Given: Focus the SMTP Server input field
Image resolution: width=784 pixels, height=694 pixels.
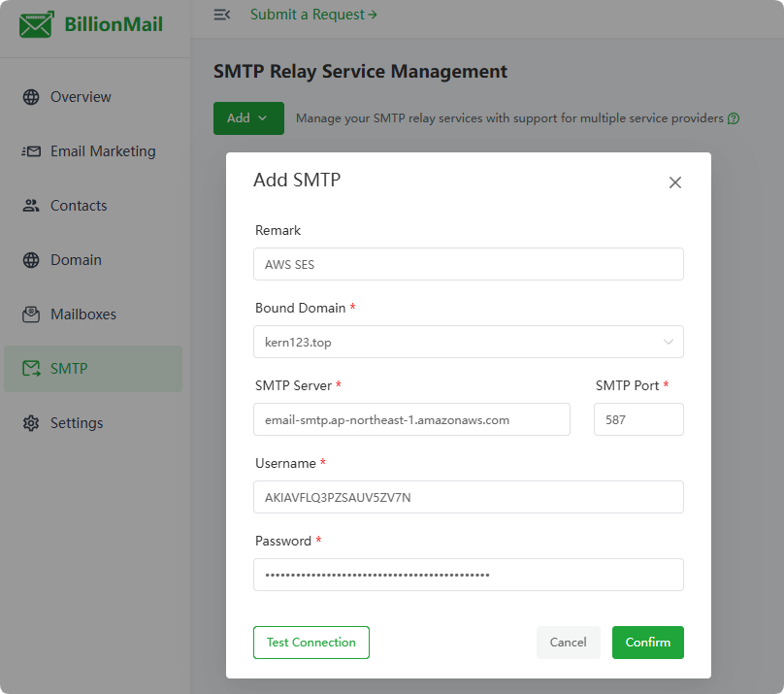Looking at the screenshot, I should coord(411,419).
